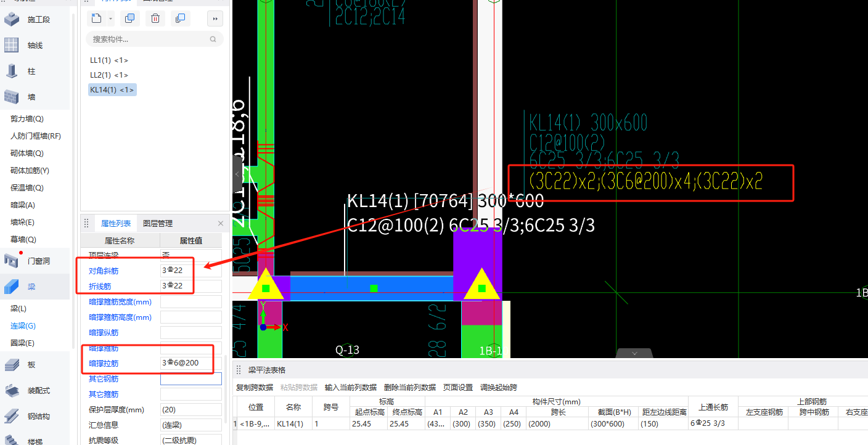
Task: Close the properties panel
Action: (221, 224)
